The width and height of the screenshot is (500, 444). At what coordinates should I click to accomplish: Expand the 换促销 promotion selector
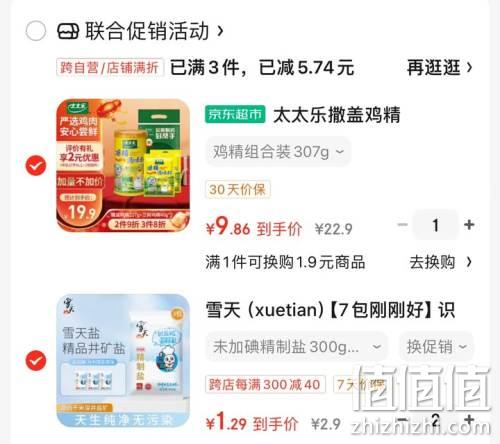click(x=436, y=347)
